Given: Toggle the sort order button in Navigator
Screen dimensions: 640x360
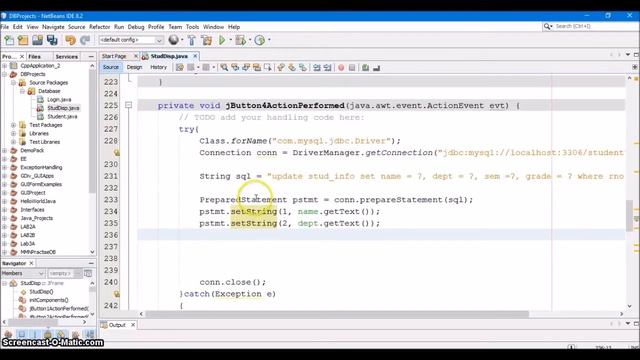Looking at the screenshot, I should tap(89, 334).
